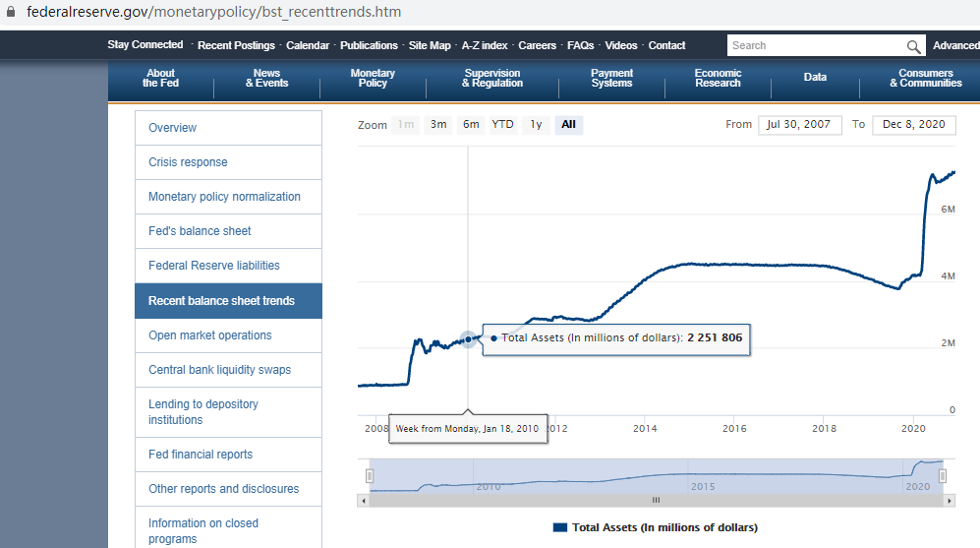Click the 2020 x-axis label under the chart
980x548 pixels.
coord(913,429)
